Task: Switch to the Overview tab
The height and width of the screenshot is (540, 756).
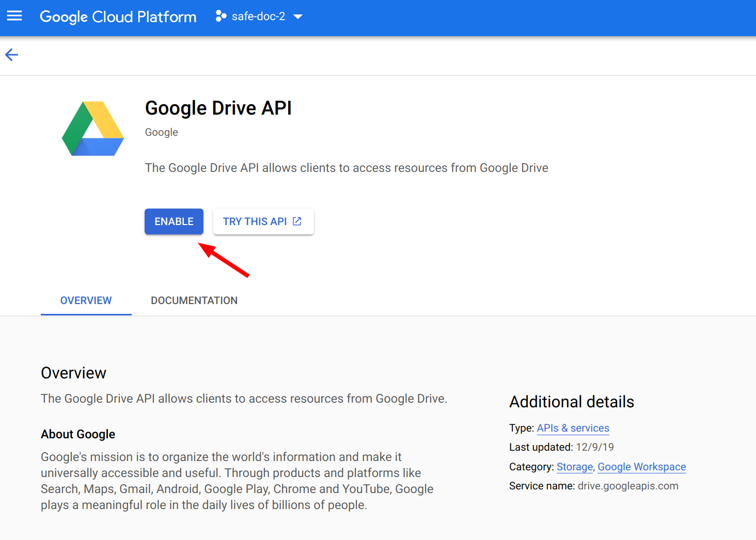Action: 86,300
